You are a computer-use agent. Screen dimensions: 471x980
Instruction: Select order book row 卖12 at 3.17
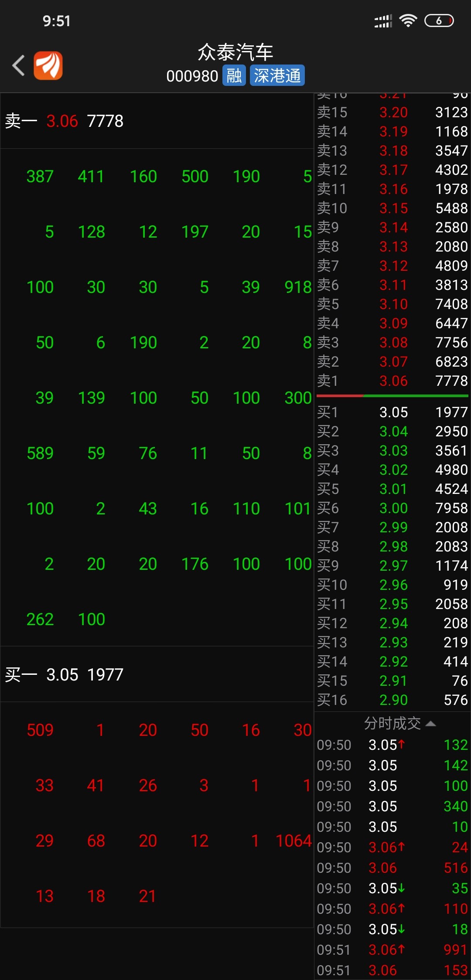click(x=392, y=170)
